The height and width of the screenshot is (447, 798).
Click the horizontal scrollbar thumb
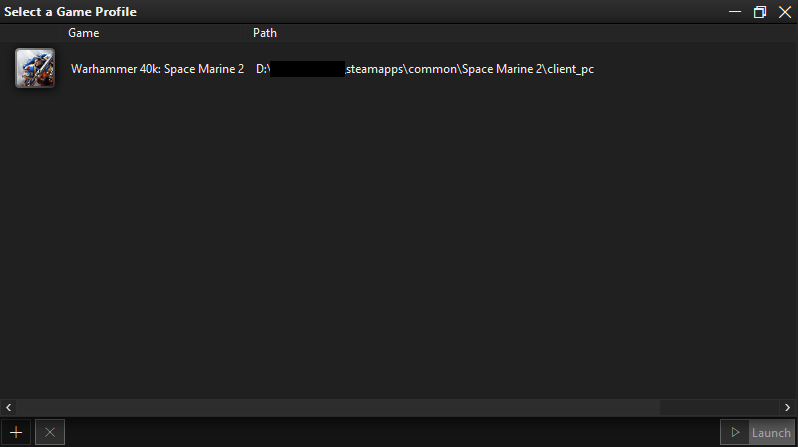(338, 407)
